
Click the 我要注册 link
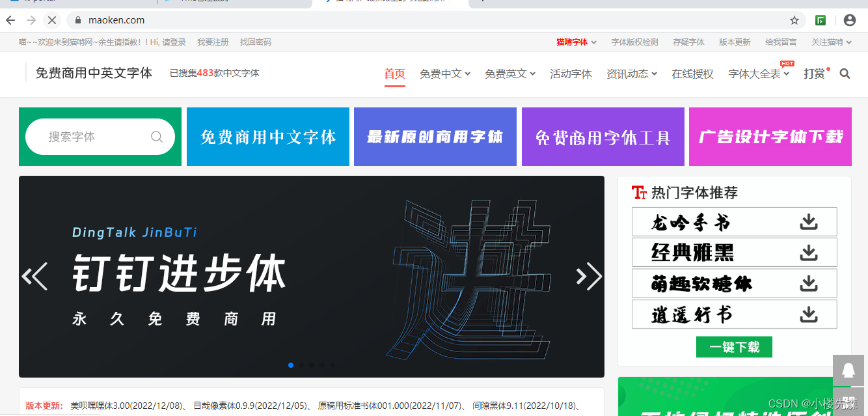click(213, 42)
